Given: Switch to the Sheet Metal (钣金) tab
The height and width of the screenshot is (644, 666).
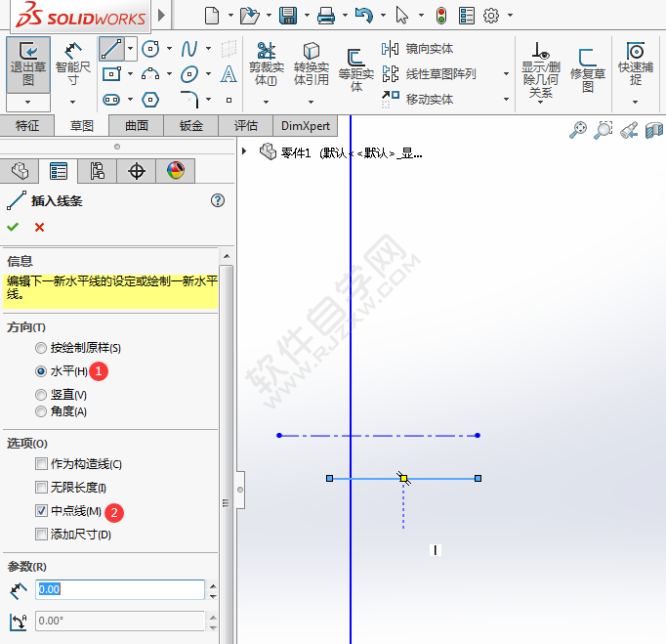Looking at the screenshot, I should click(x=190, y=126).
